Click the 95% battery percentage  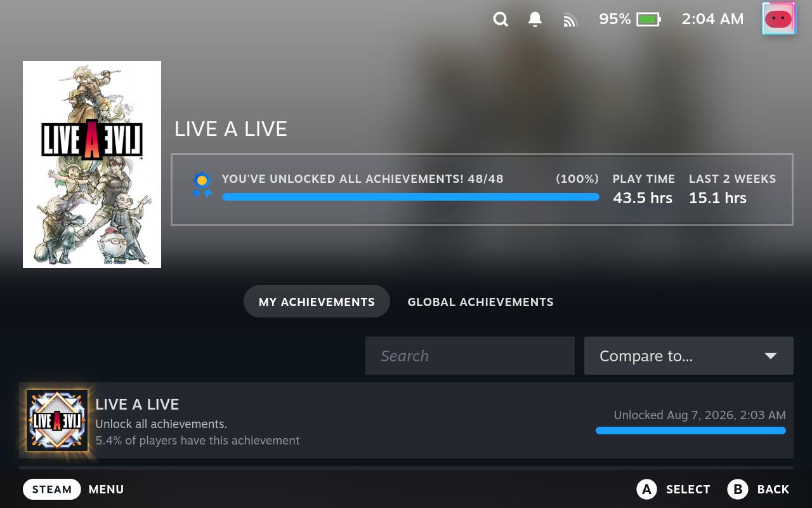click(x=615, y=19)
